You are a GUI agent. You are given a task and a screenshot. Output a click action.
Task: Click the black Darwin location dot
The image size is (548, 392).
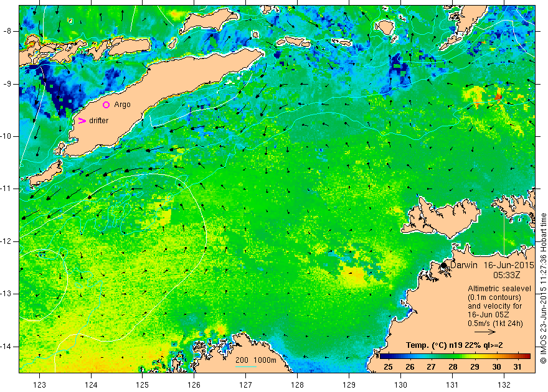point(444,265)
